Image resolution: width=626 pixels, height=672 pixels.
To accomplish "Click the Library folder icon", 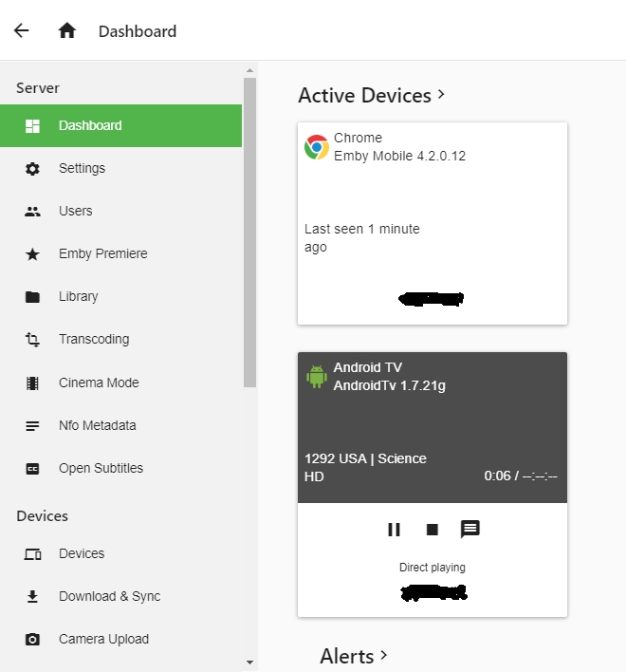I will (32, 296).
